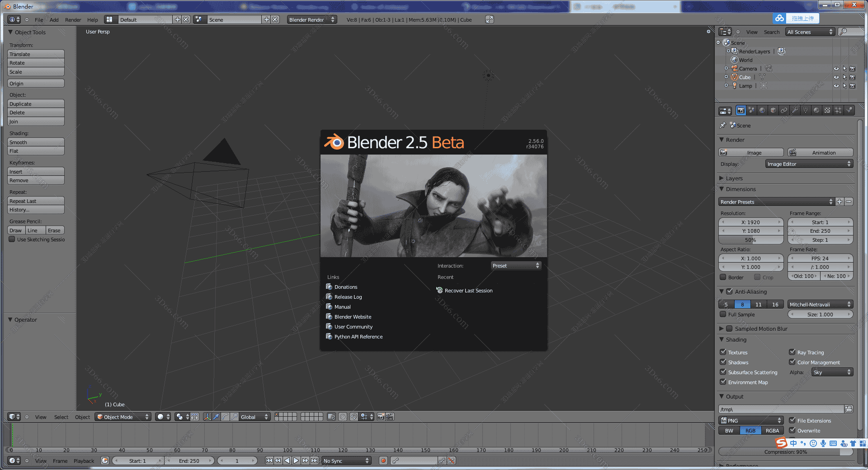Uncheck the Shadows shading option

(723, 362)
